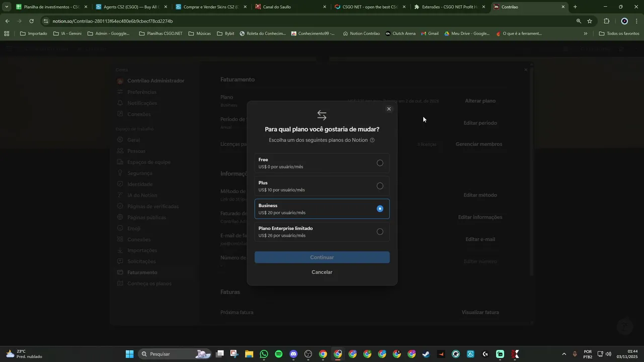Open the Windows Start menu
This screenshot has width=644, height=362.
pyautogui.click(x=129, y=354)
